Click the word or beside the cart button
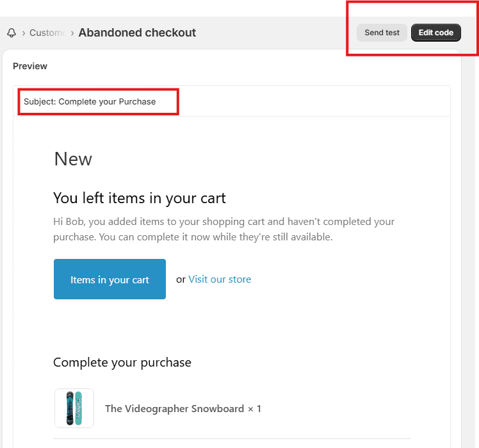479x448 pixels. (x=181, y=279)
